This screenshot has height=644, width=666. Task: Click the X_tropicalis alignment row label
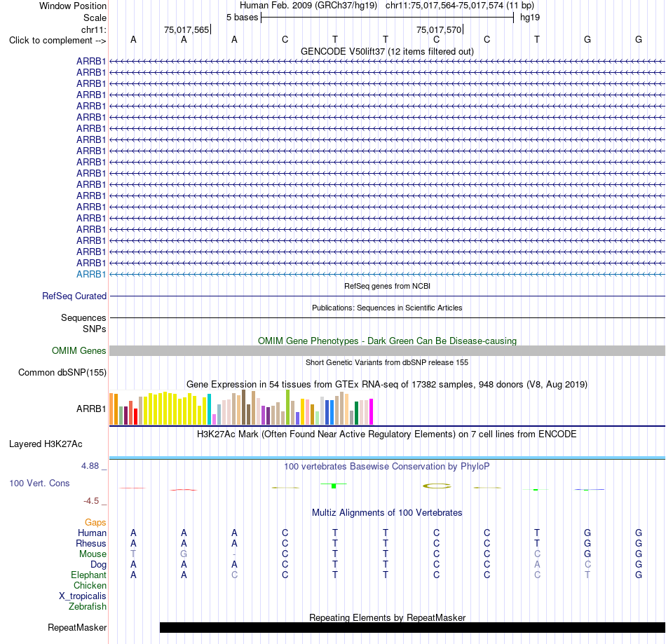coord(83,596)
